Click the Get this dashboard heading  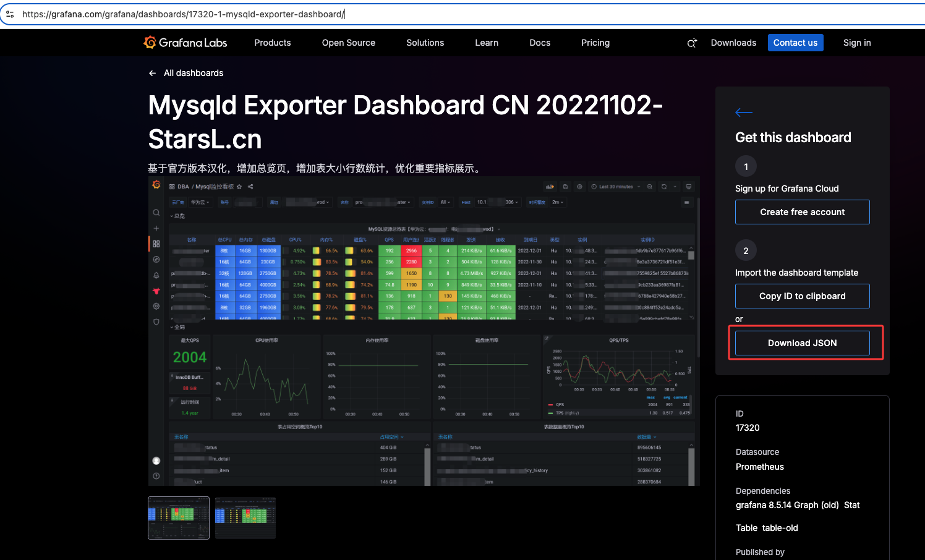[x=793, y=137]
